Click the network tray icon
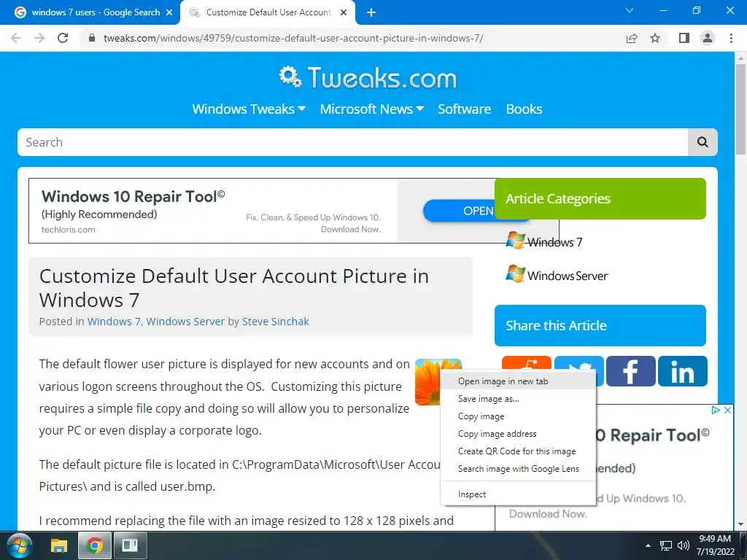 665,545
